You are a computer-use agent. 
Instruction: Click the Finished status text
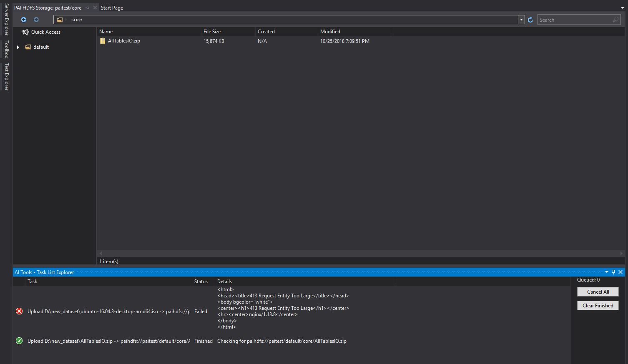pos(203,341)
